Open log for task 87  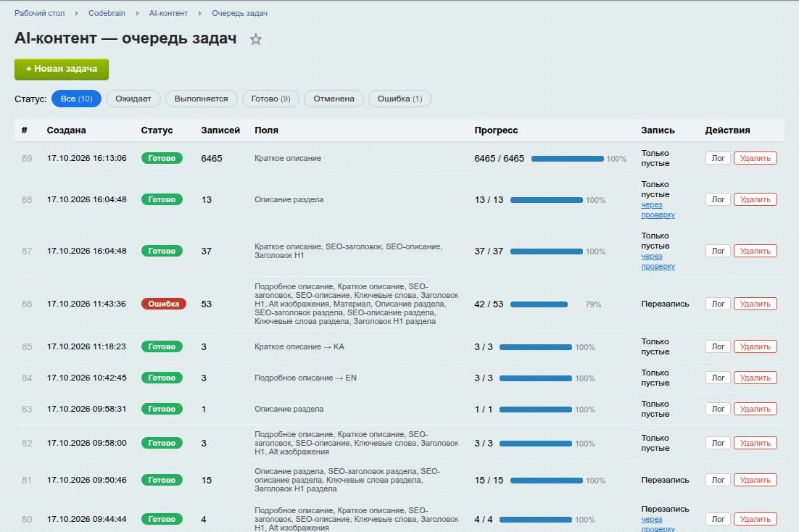click(x=718, y=251)
